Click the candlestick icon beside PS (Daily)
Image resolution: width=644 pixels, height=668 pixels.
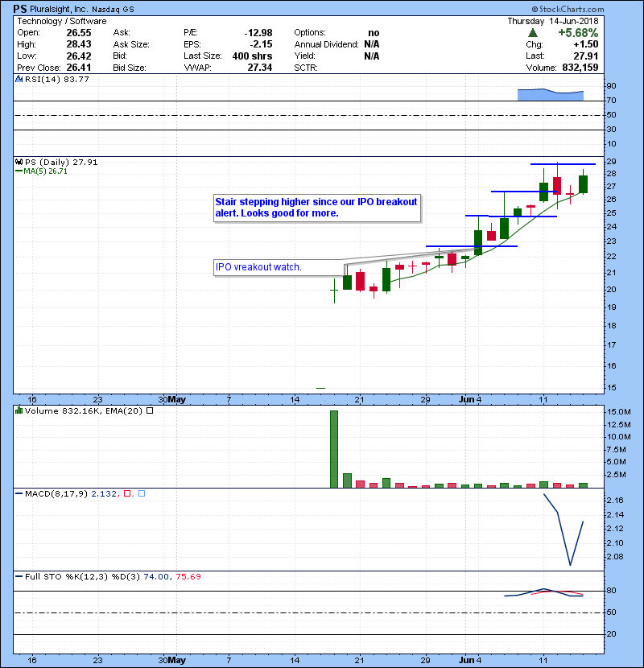tap(19, 162)
